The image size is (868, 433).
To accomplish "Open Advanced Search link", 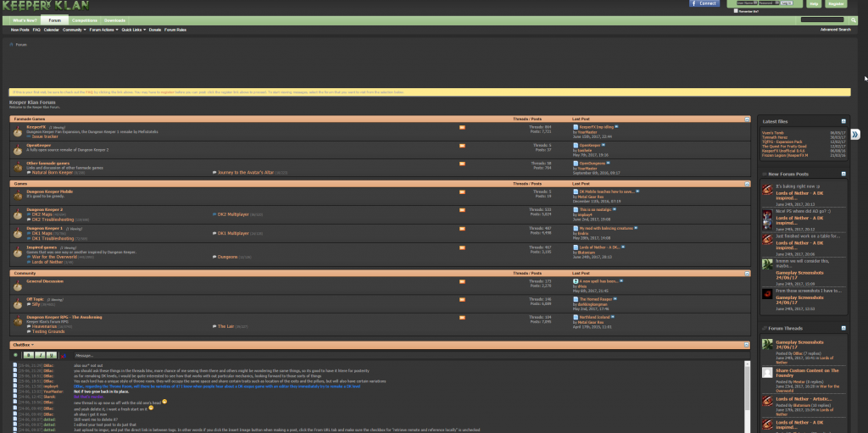I will 835,30.
